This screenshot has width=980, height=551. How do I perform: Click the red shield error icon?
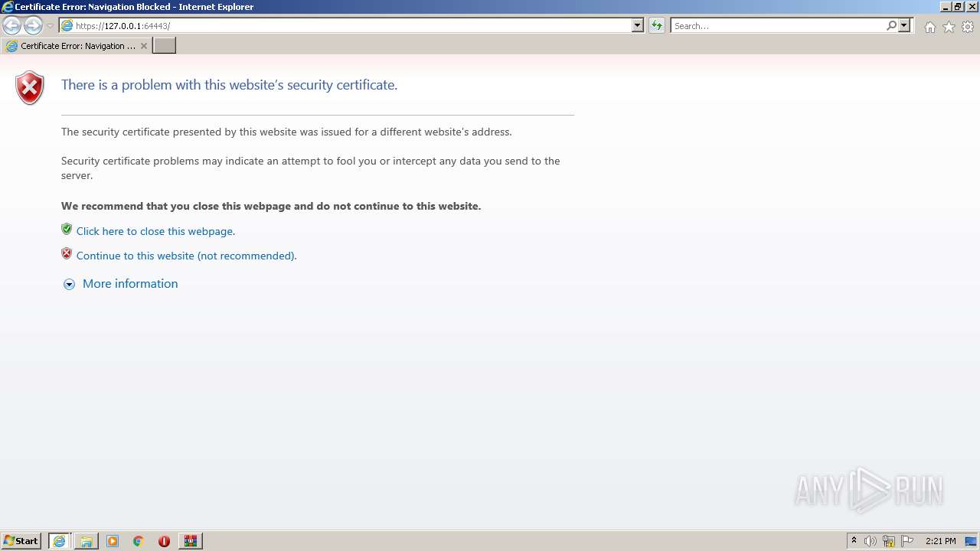[30, 87]
